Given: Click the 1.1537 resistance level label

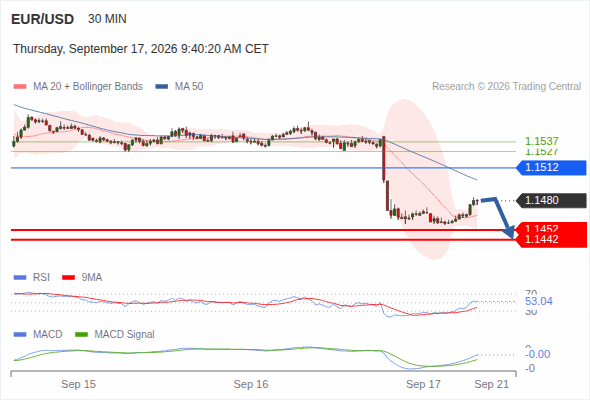Looking at the screenshot, I should click(541, 141).
